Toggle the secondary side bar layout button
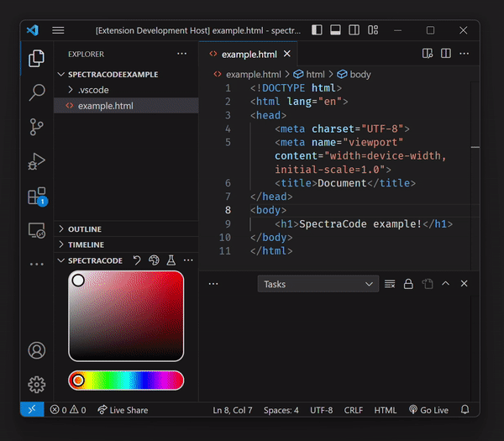The width and height of the screenshot is (504, 441). 354,30
